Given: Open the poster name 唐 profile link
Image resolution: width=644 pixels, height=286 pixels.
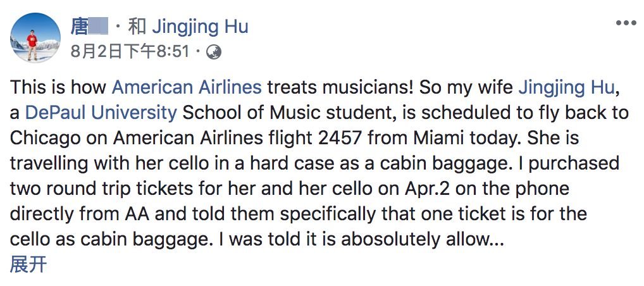Looking at the screenshot, I should [80, 27].
